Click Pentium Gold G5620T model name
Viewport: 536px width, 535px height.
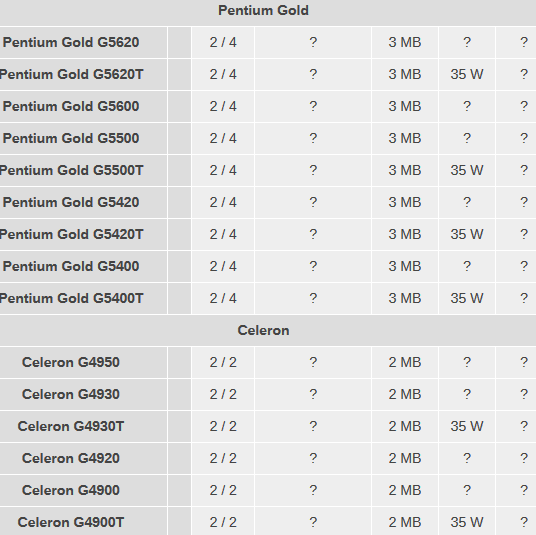[71, 75]
